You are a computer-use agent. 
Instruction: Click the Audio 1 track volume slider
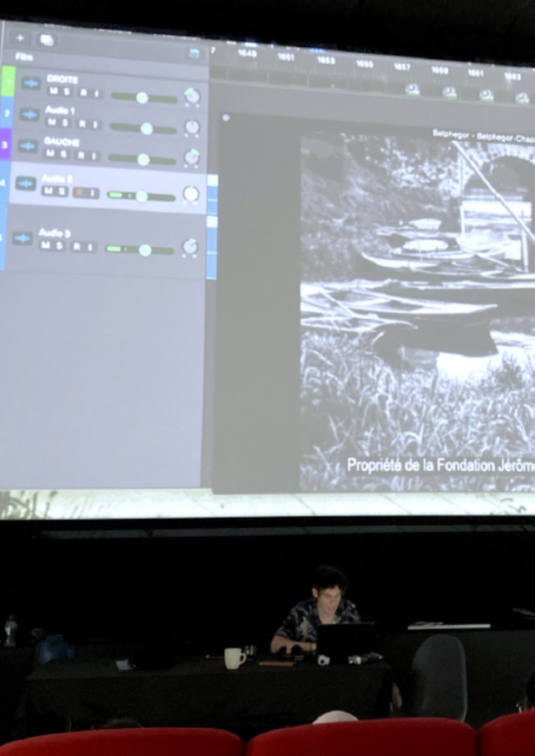[143, 128]
